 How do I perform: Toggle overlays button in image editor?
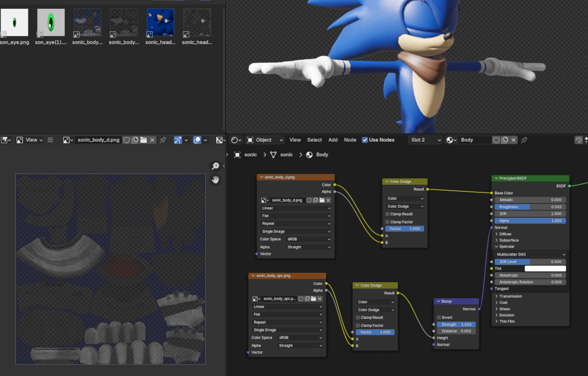197,140
